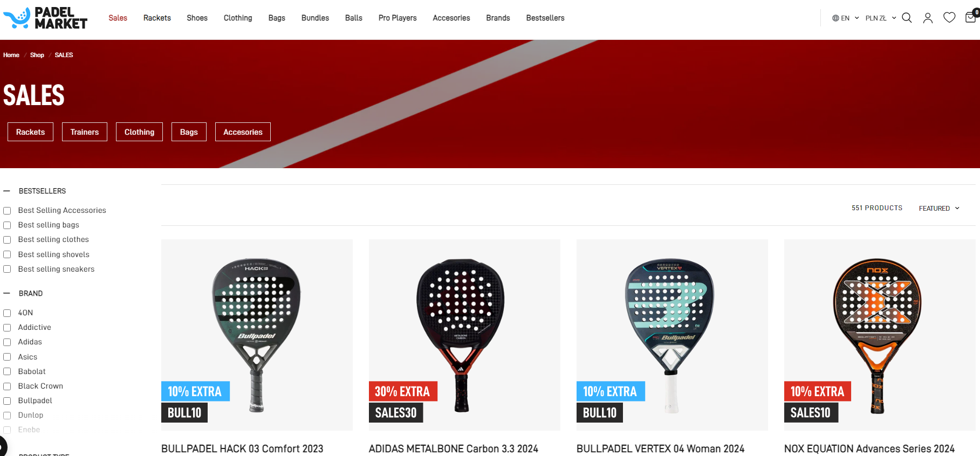Tick the Bullpadel brand checkbox
The width and height of the screenshot is (980, 456).
click(7, 401)
